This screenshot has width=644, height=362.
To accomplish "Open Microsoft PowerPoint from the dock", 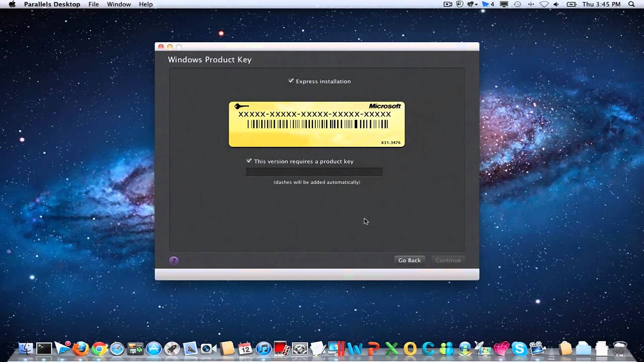I will point(373,348).
